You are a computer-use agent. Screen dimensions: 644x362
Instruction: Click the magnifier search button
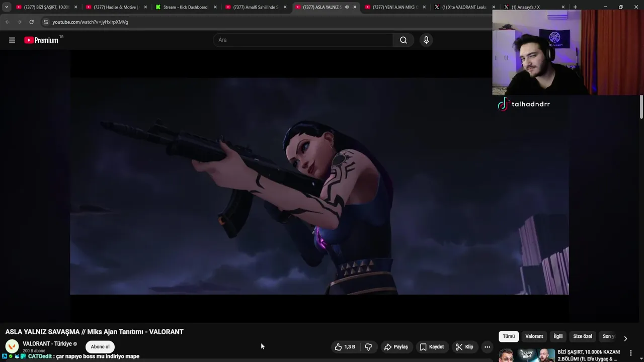pos(404,40)
